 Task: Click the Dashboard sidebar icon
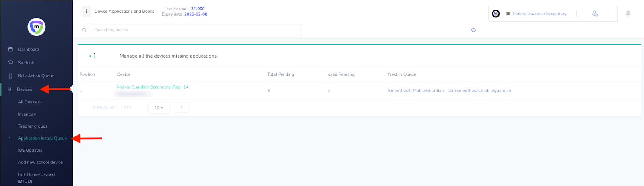(x=10, y=50)
